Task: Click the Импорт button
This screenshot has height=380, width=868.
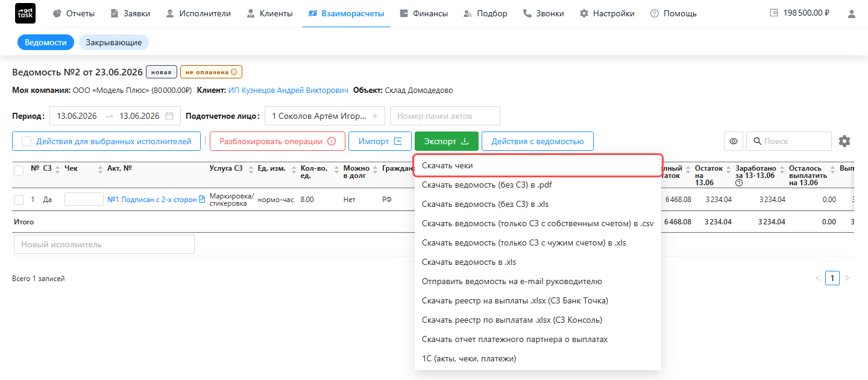Action: tap(380, 141)
